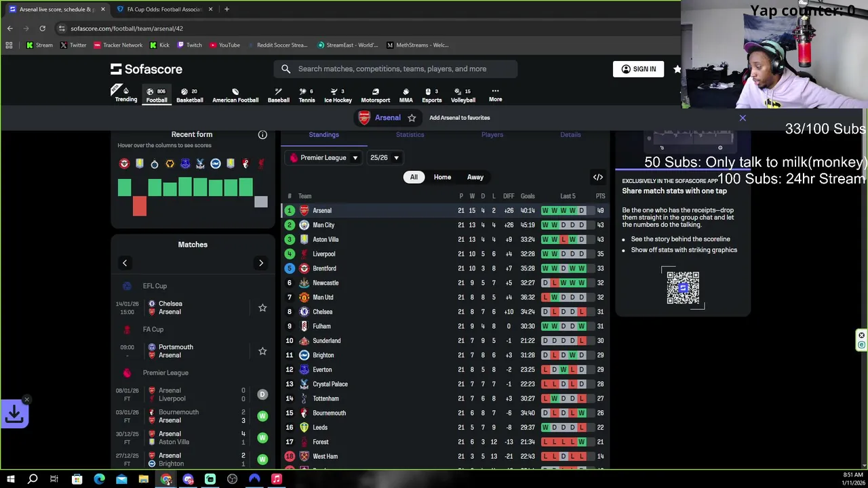Open the Volleyball section
Viewport: 868px width, 488px height.
463,95
